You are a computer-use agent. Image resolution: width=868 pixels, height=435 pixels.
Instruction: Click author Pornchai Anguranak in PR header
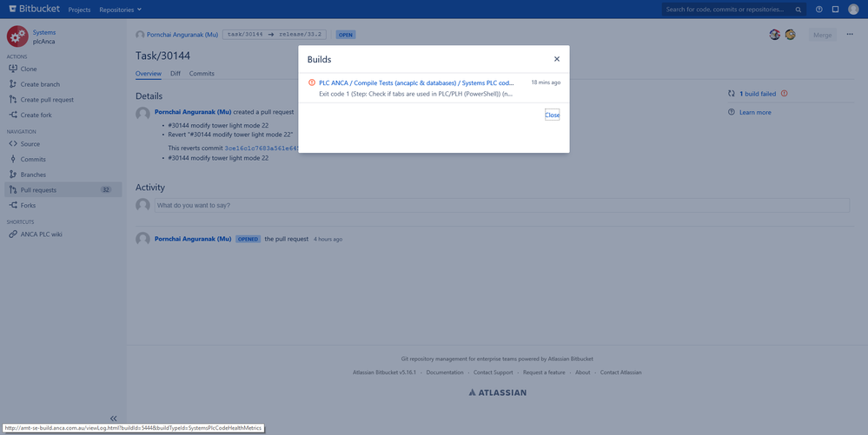pyautogui.click(x=182, y=35)
